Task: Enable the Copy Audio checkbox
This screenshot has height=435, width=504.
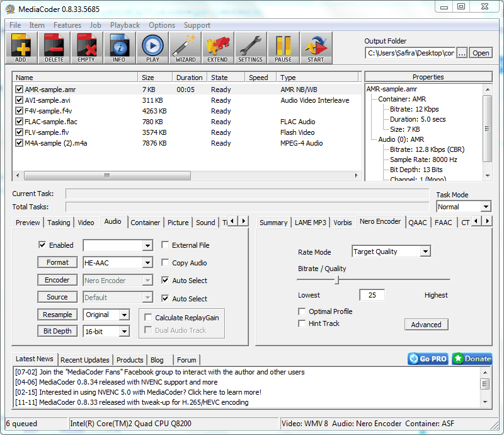Action: [165, 262]
